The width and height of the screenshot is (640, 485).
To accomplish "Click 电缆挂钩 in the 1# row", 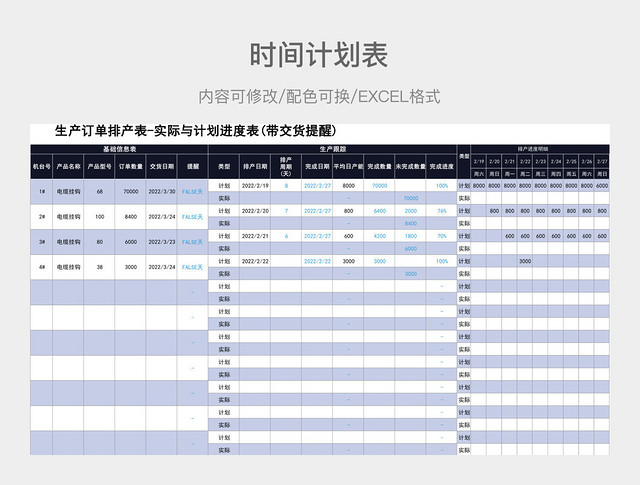I will 68,191.
